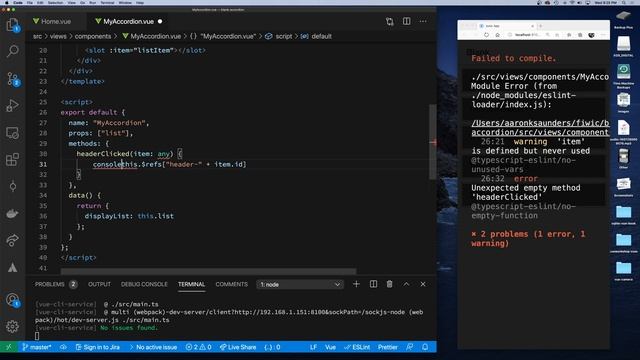
Task: Select the MyAccordion.vue editor tab
Action: tap(128, 21)
